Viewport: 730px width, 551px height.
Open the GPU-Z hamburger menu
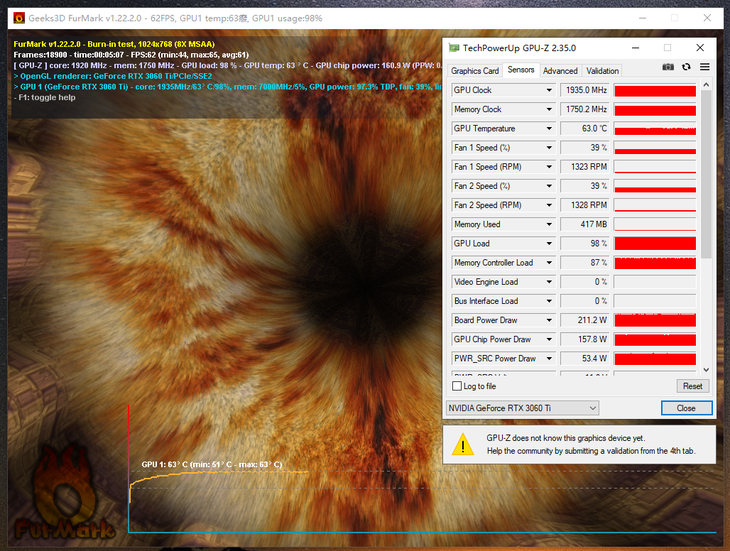coord(704,67)
